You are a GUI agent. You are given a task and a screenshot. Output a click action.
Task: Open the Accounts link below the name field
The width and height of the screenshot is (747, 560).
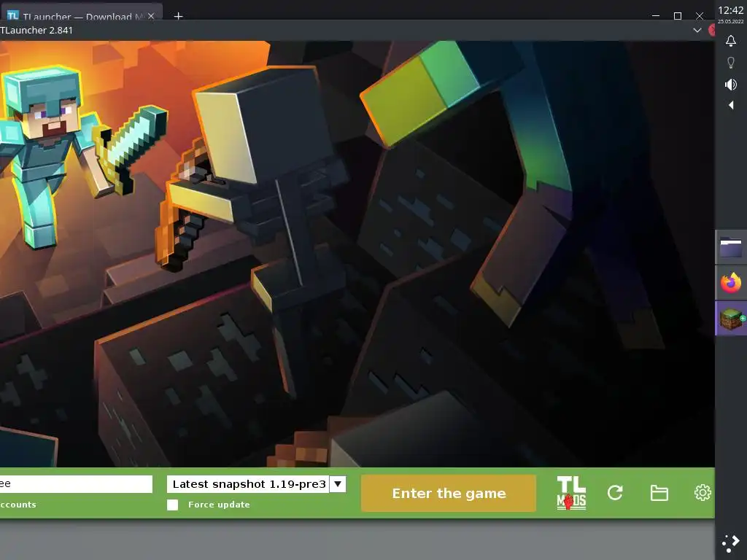coord(18,505)
